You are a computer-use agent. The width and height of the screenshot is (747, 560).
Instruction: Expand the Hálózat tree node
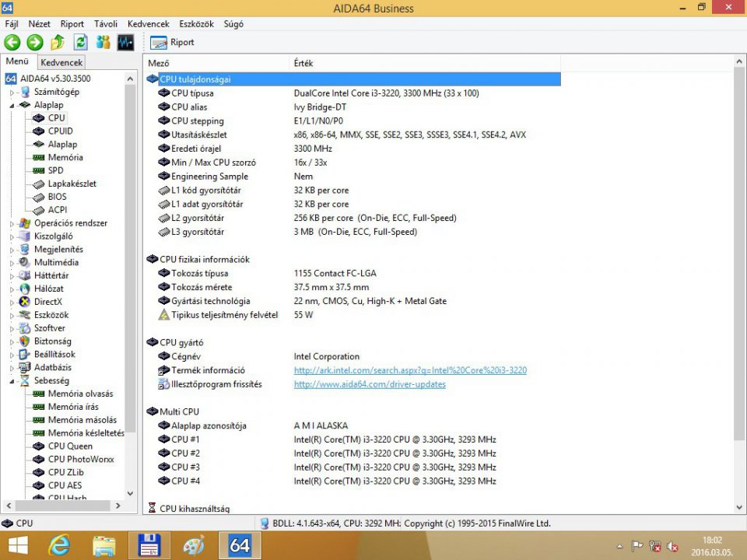click(12, 289)
